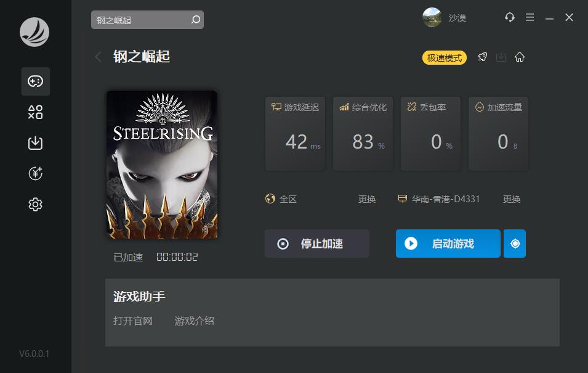Open the yen recharge sidebar icon

(x=35, y=173)
